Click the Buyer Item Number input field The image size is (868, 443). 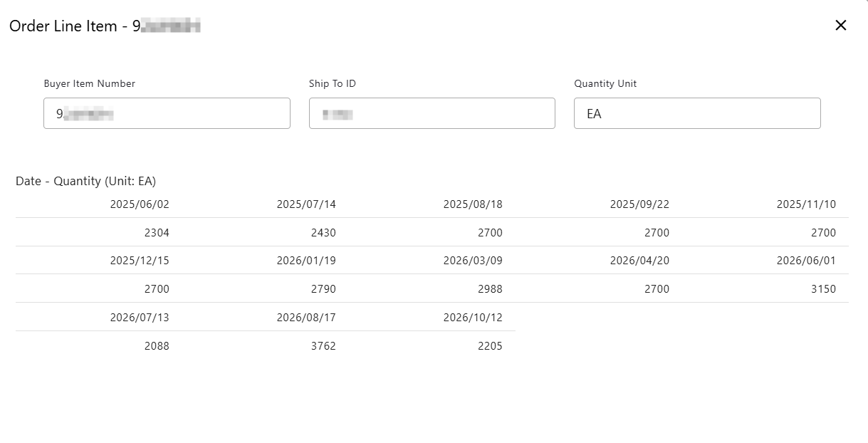tap(167, 113)
